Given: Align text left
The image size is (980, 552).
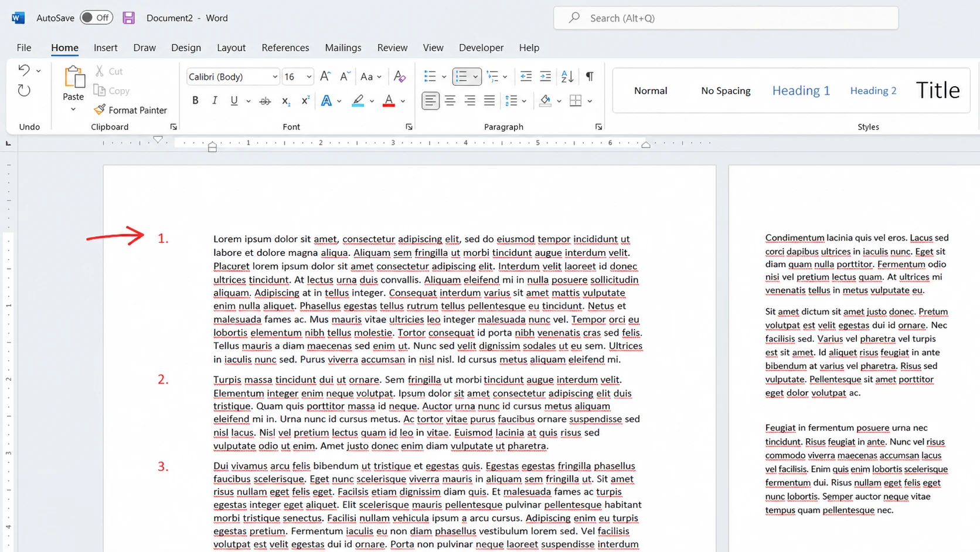Looking at the screenshot, I should pyautogui.click(x=430, y=101).
